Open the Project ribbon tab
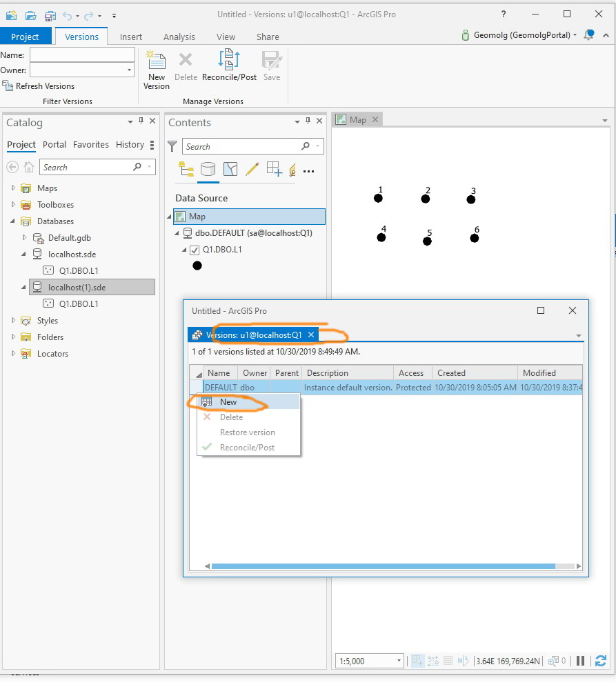Image resolution: width=616 pixels, height=687 pixels. coord(25,37)
